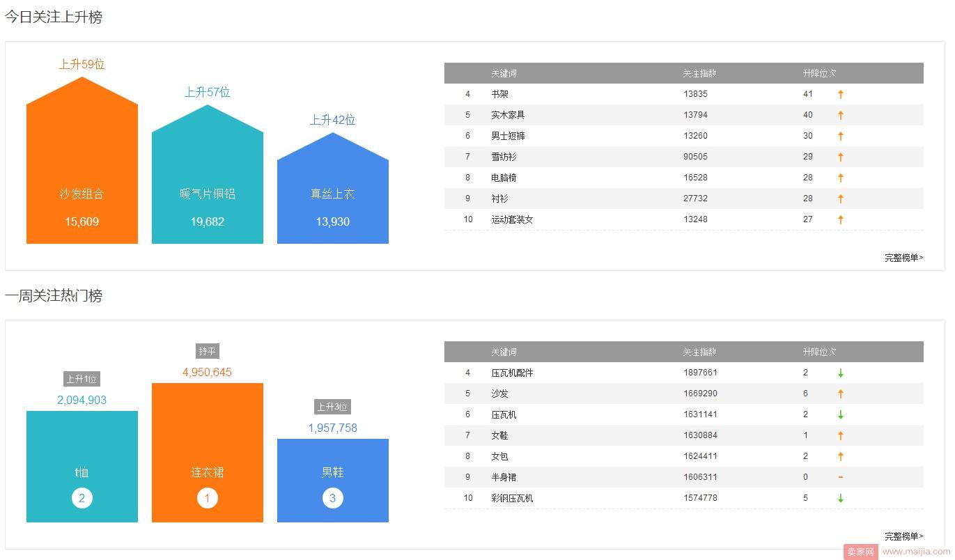Click the up arrow in the 男士短裤 row
The height and width of the screenshot is (560, 955).
point(841,136)
